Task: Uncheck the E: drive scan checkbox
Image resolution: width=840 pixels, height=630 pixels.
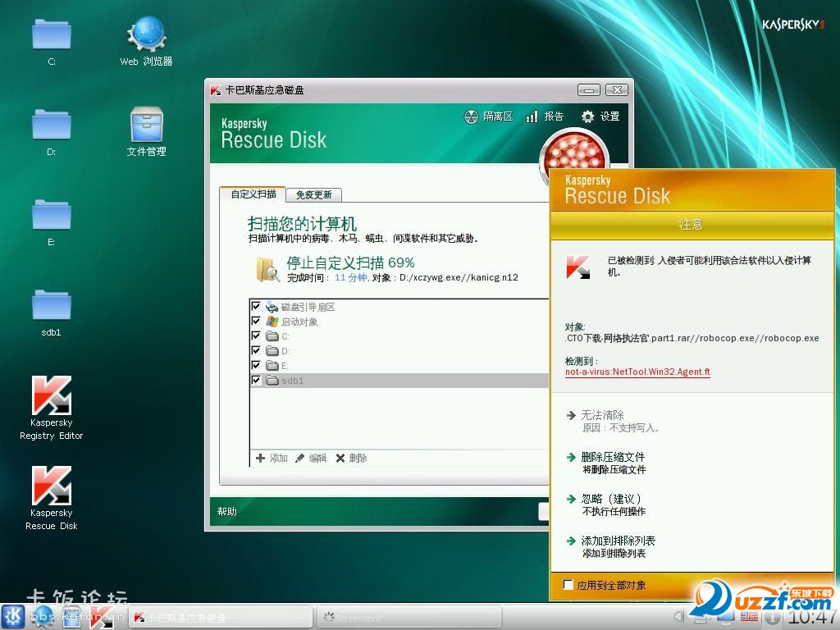Action: tap(256, 365)
